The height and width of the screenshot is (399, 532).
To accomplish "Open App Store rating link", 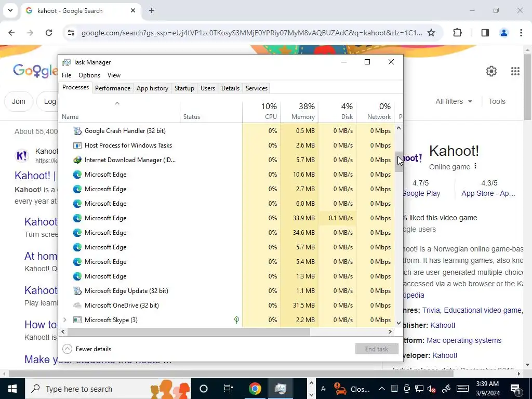I will click(488, 194).
